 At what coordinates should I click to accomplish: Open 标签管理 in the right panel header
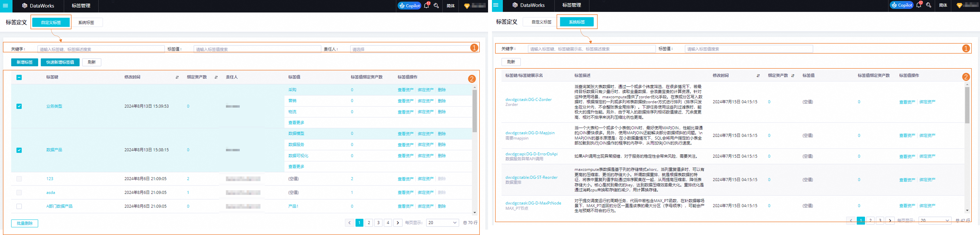[572, 5]
